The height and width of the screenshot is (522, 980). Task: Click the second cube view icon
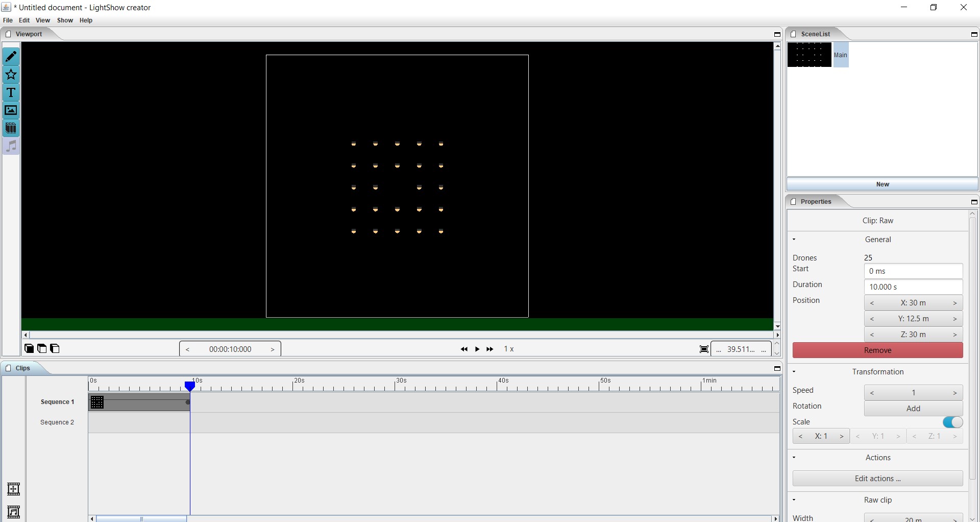pos(42,349)
